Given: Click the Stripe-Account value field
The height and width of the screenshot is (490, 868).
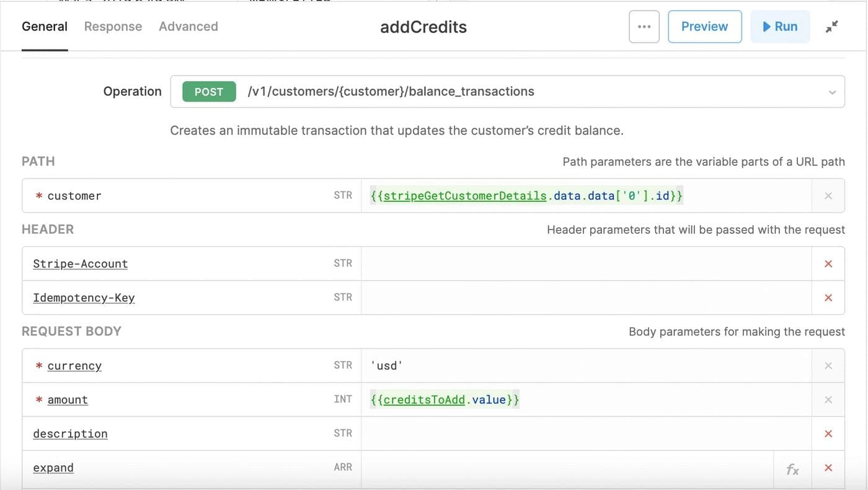Looking at the screenshot, I should point(586,264).
